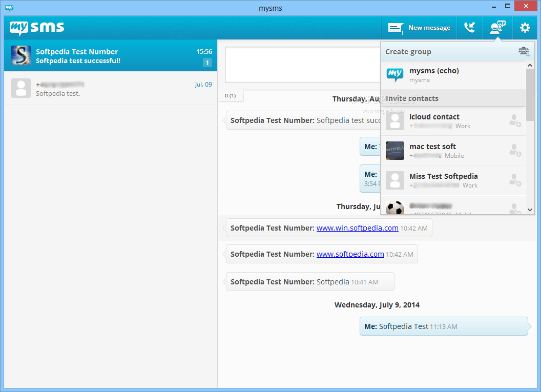Viewport: 541px width, 392px height.
Task: Select the mac test soft contact
Action: [x=453, y=151]
